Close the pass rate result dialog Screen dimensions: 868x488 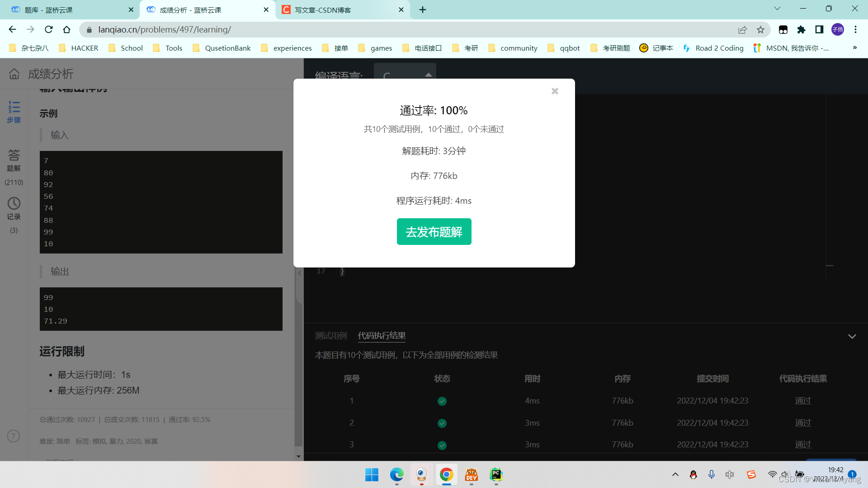coord(555,91)
